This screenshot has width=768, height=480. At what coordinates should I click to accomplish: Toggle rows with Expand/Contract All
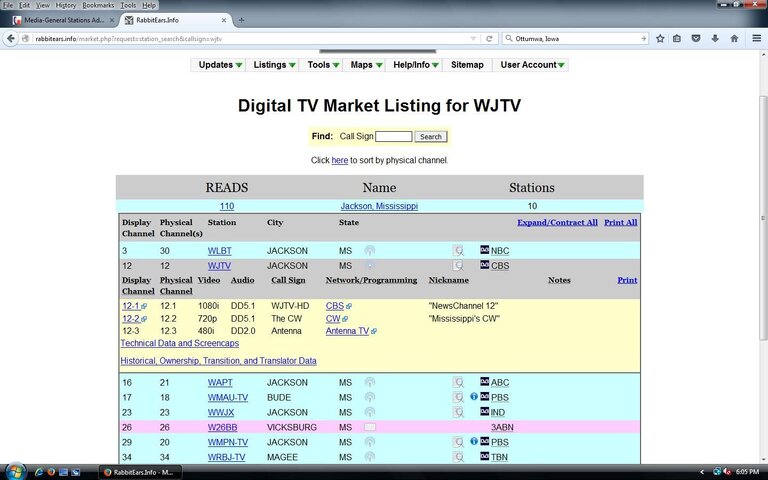click(557, 222)
